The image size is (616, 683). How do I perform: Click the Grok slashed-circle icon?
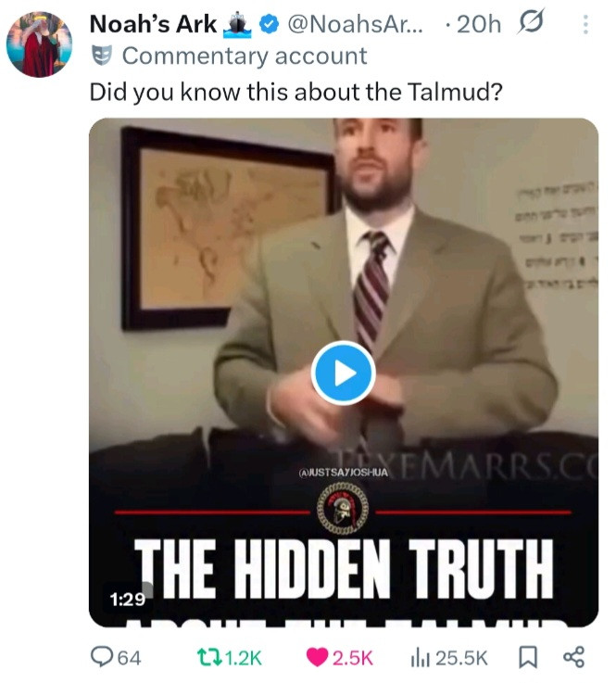(x=530, y=21)
